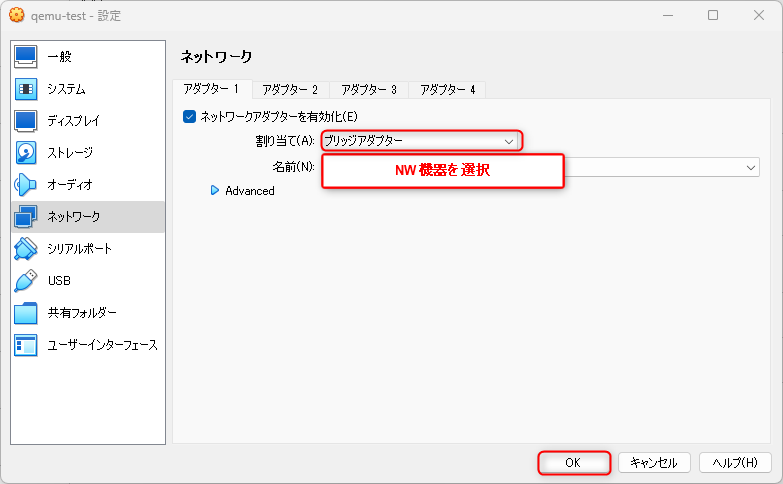Select the シリアルポート text label in sidebar
The width and height of the screenshot is (783, 484).
[79, 248]
